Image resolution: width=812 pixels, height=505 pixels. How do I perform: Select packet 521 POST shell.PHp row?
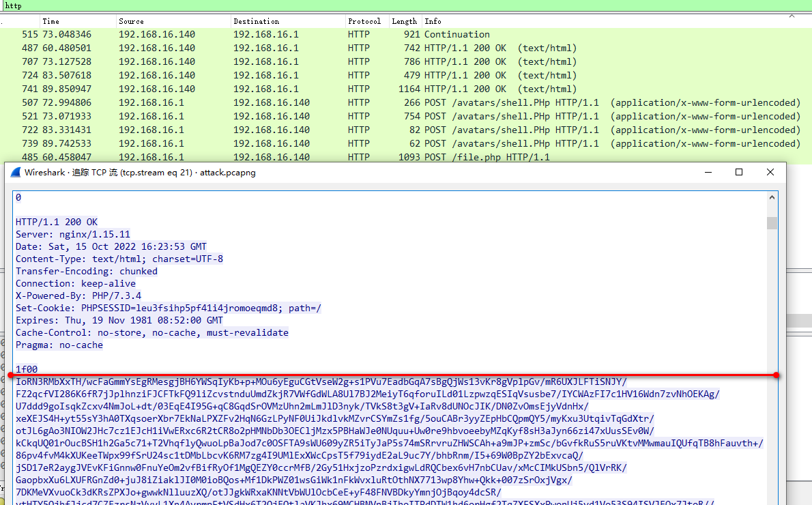406,117
